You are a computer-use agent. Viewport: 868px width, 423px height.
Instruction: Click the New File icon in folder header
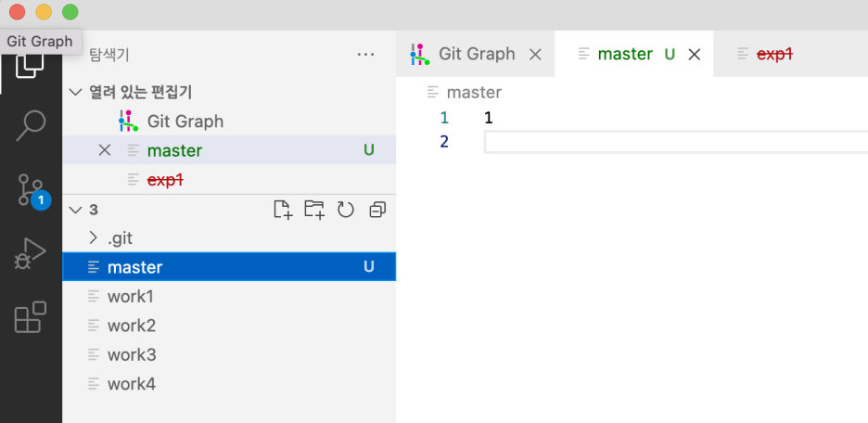[283, 210]
